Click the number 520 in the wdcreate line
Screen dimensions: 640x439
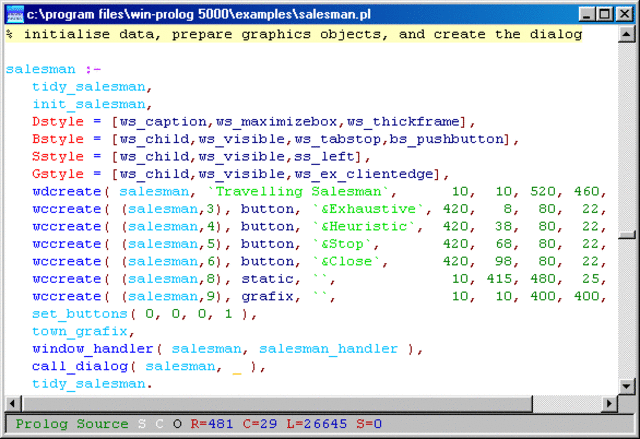543,191
